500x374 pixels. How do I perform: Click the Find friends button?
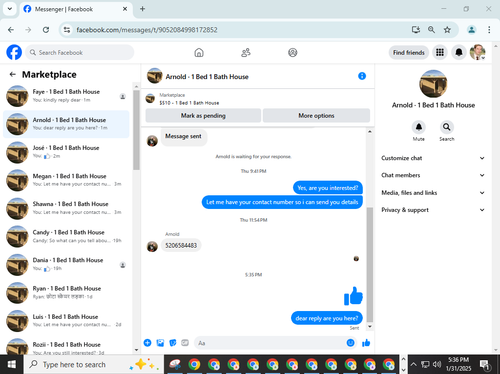(x=409, y=52)
